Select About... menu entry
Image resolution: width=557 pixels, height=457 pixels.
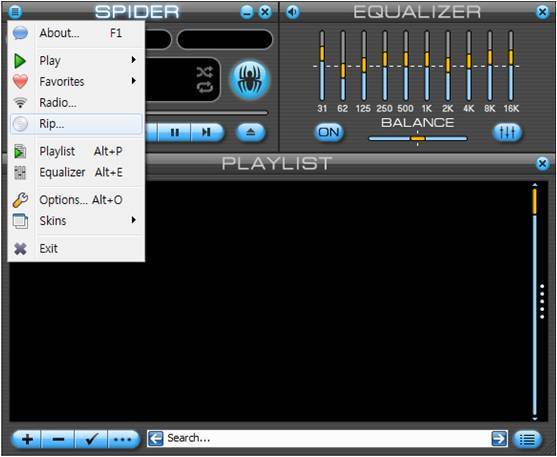pyautogui.click(x=76, y=33)
